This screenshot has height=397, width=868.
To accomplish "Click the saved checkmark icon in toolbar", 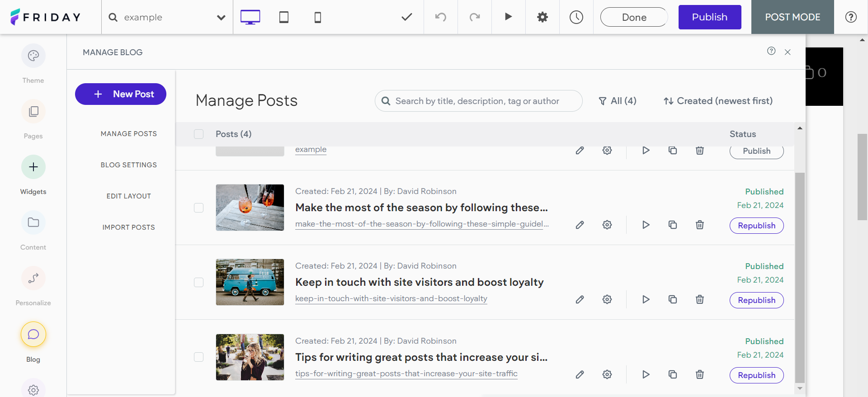I will (407, 17).
